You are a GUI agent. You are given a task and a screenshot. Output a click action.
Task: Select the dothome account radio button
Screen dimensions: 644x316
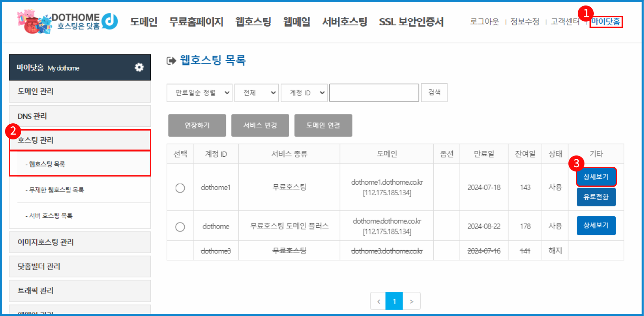click(x=180, y=227)
